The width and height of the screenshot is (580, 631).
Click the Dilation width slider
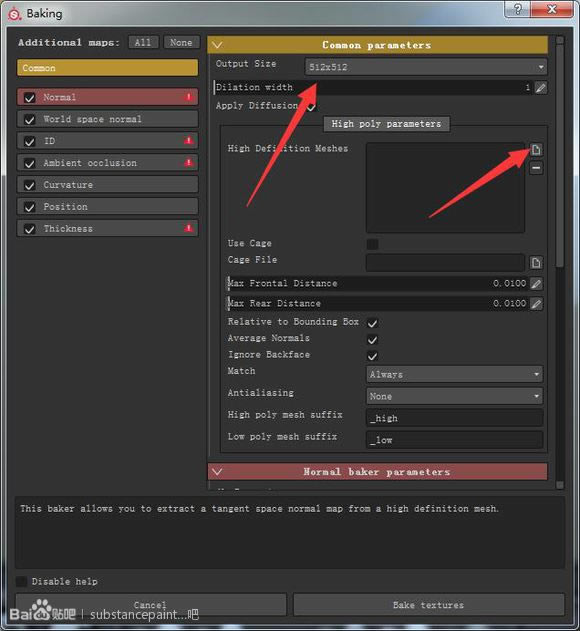tap(373, 87)
